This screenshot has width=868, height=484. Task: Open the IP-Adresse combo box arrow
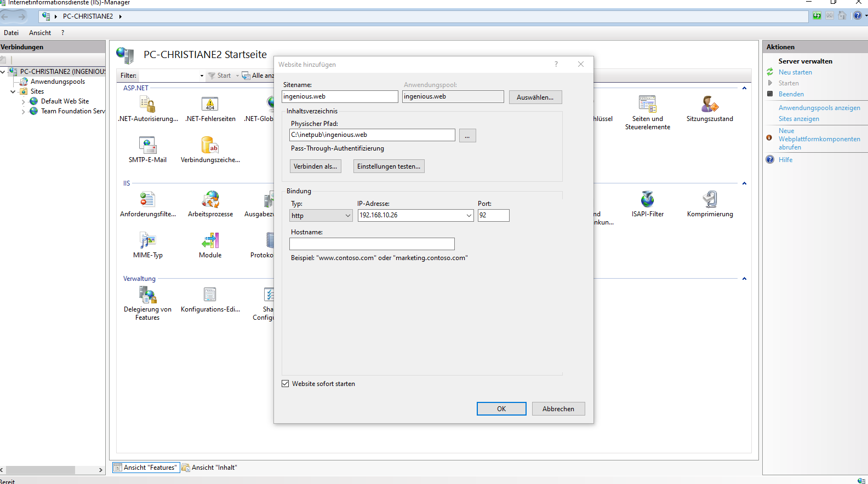[x=469, y=216]
